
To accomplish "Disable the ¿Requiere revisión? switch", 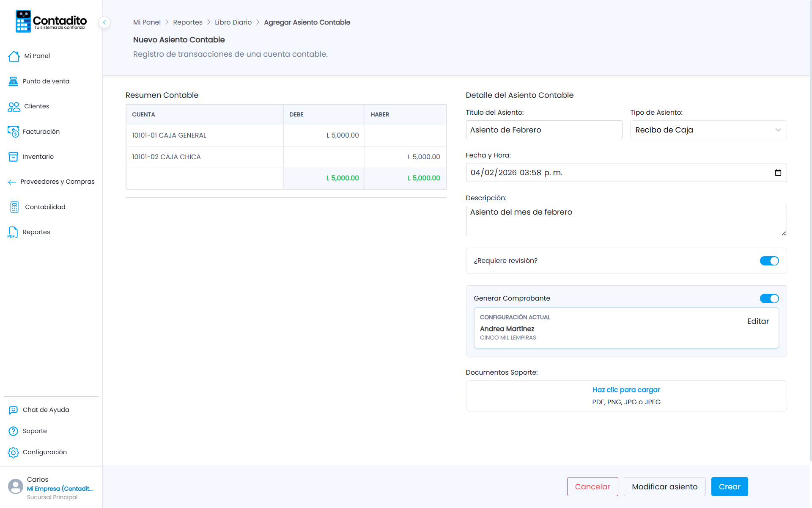I will (769, 261).
